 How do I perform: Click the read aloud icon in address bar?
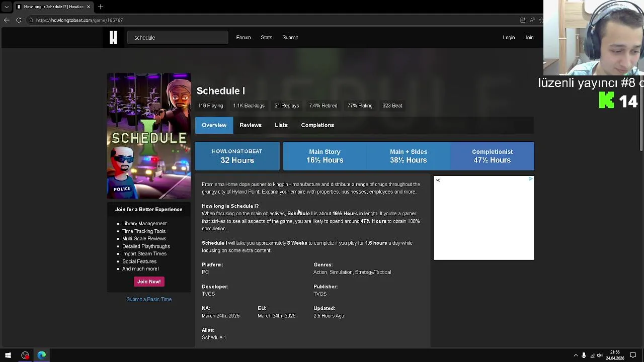[x=532, y=20]
